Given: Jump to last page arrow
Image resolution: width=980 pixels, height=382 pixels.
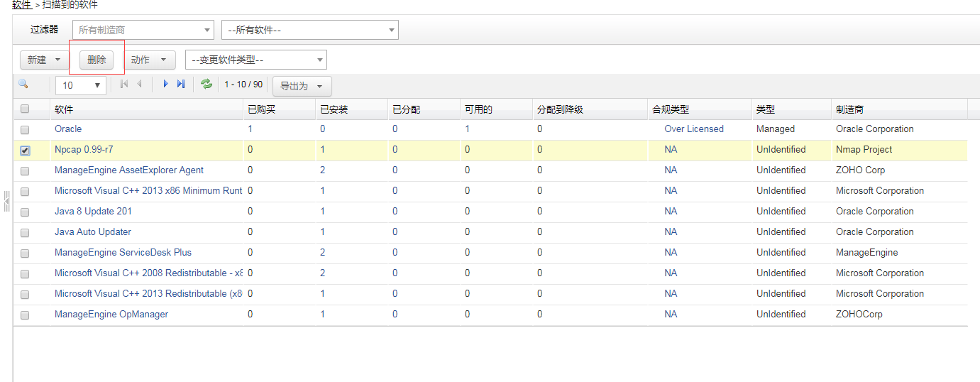Looking at the screenshot, I should pyautogui.click(x=181, y=84).
